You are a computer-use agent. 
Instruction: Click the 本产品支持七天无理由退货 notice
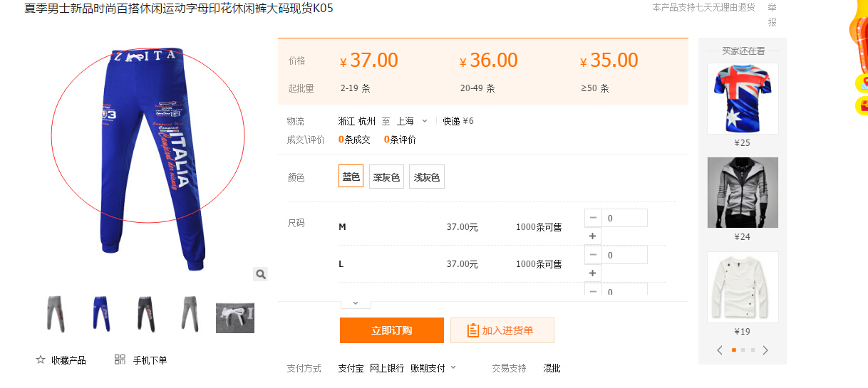[703, 7]
